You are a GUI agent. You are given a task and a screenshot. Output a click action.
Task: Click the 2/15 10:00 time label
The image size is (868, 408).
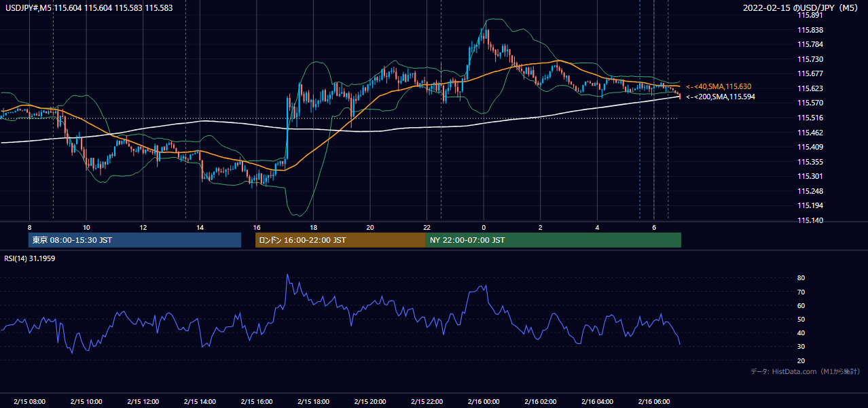86,401
